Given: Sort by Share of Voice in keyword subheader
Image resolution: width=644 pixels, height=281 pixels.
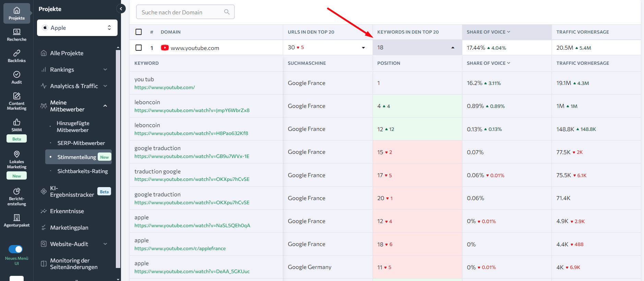Looking at the screenshot, I should 488,63.
